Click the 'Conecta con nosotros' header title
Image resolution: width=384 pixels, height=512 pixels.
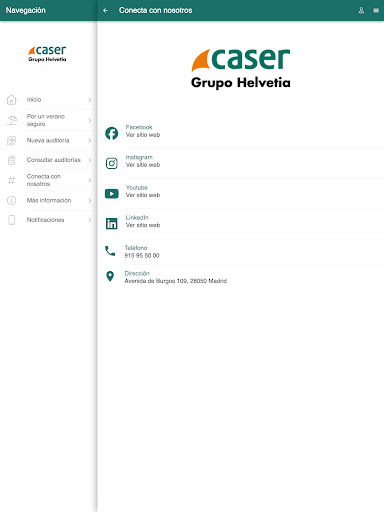(155, 10)
